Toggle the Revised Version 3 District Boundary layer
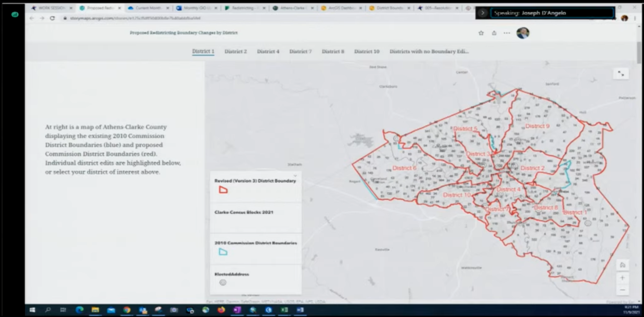The image size is (644, 317). [255, 181]
